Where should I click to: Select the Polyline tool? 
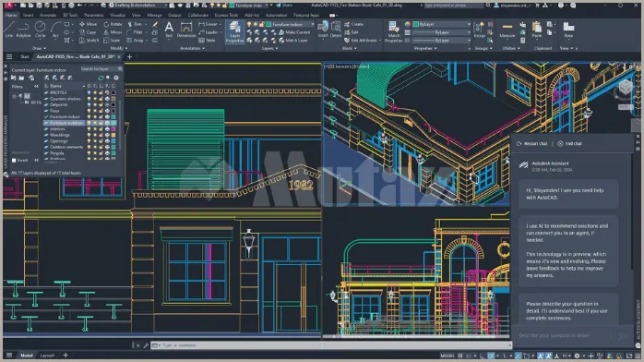pos(23,30)
